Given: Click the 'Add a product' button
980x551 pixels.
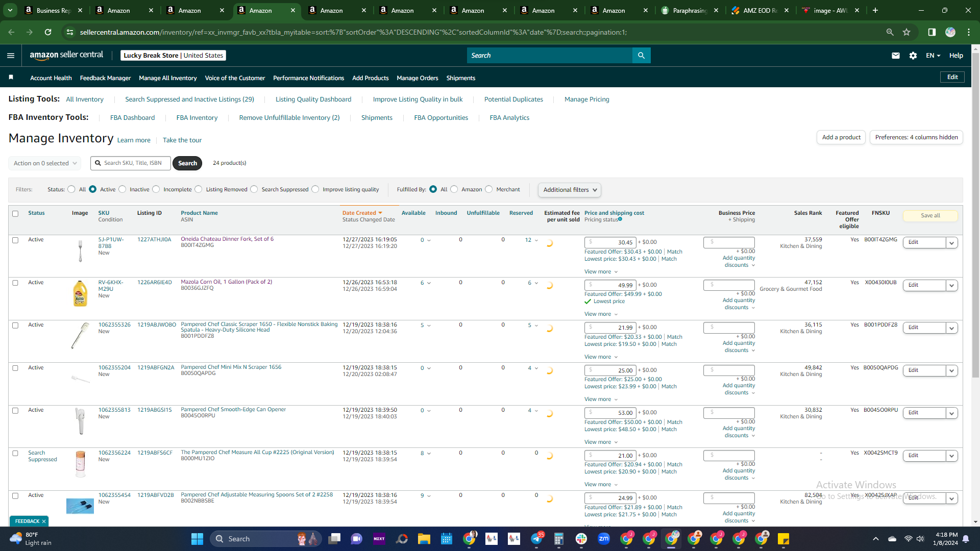Looking at the screenshot, I should click(841, 137).
